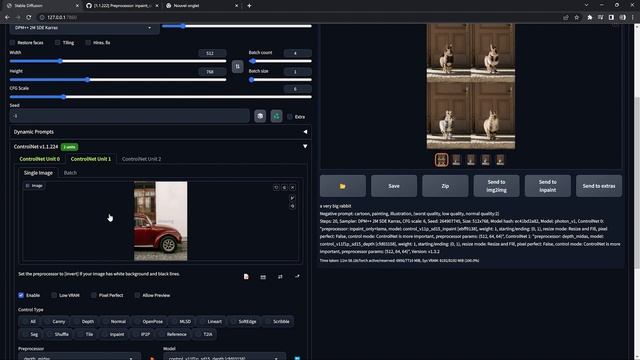Randomize the seed with the dice icon
The width and height of the screenshot is (640, 360).
260,116
